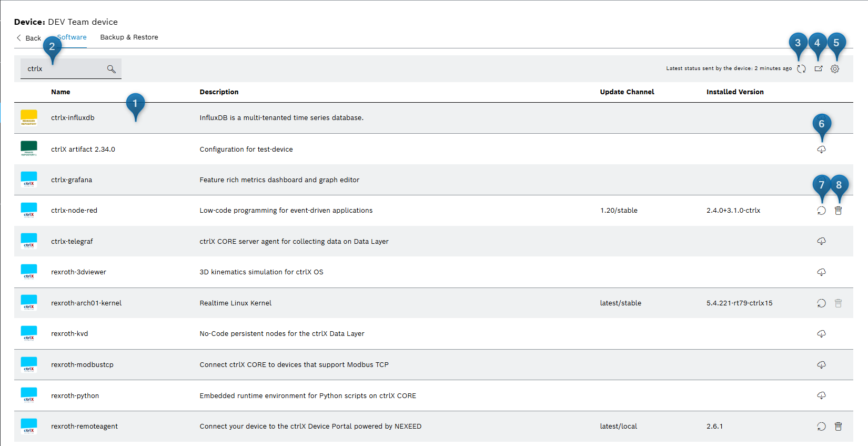Update the rexroth-remoteagent app
The image size is (868, 446).
[x=821, y=427]
